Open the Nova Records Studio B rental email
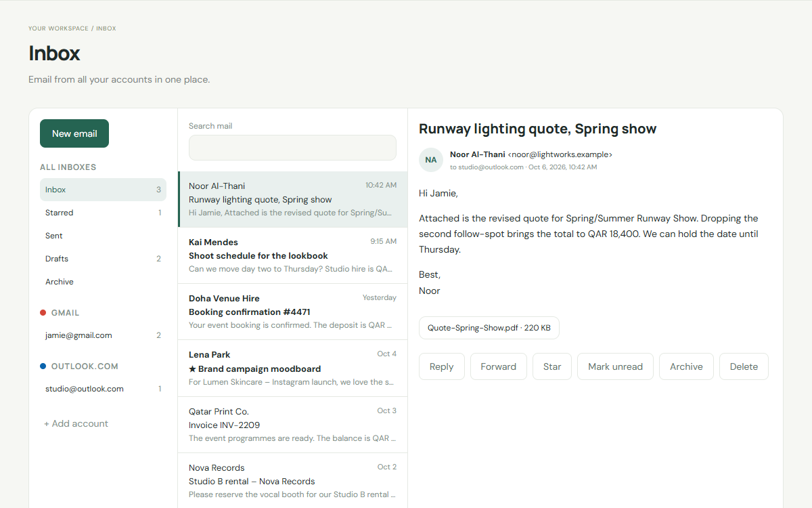812x508 pixels. 292,481
